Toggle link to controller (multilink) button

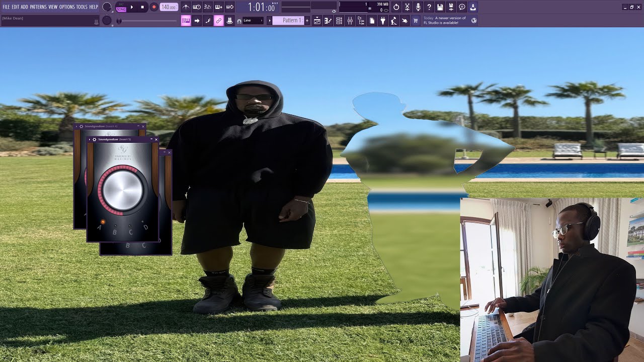coord(219,21)
